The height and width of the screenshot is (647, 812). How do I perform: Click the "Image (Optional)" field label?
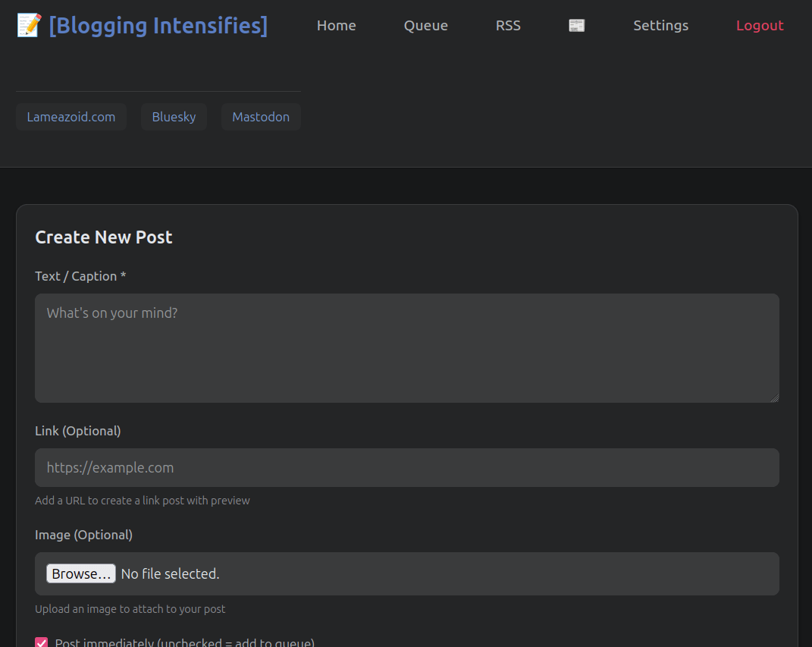(x=83, y=535)
